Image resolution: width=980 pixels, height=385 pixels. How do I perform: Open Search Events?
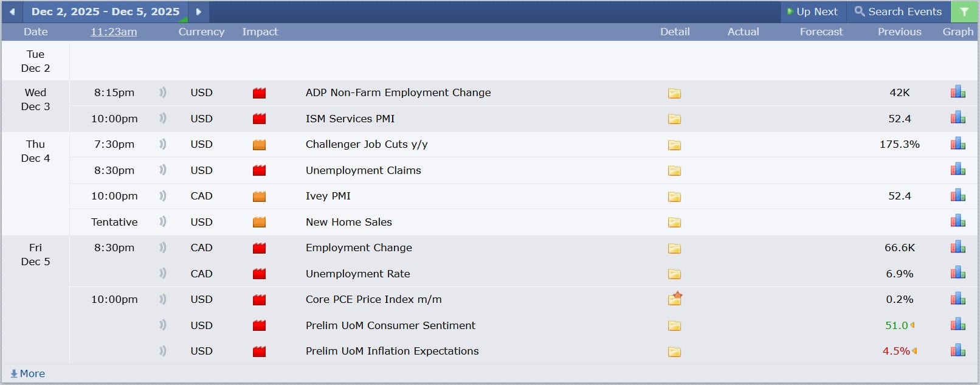pyautogui.click(x=898, y=12)
